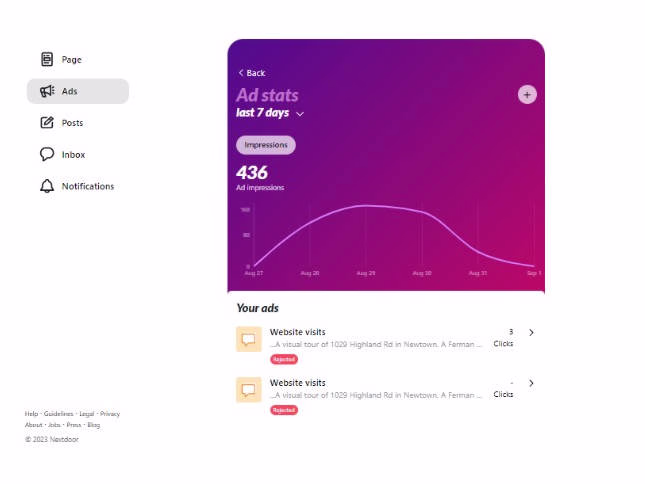645x484 pixels.
Task: Expand first Website visits ad chevron
Action: pos(531,332)
